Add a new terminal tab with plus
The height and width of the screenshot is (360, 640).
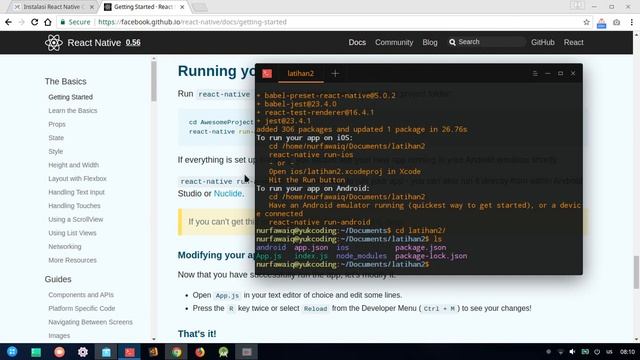pyautogui.click(x=335, y=73)
